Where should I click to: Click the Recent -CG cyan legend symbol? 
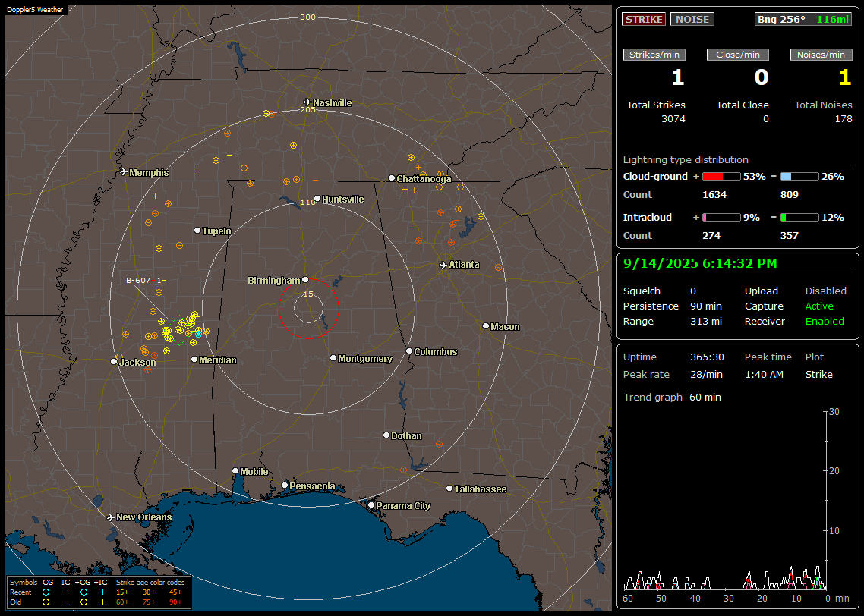pyautogui.click(x=46, y=592)
